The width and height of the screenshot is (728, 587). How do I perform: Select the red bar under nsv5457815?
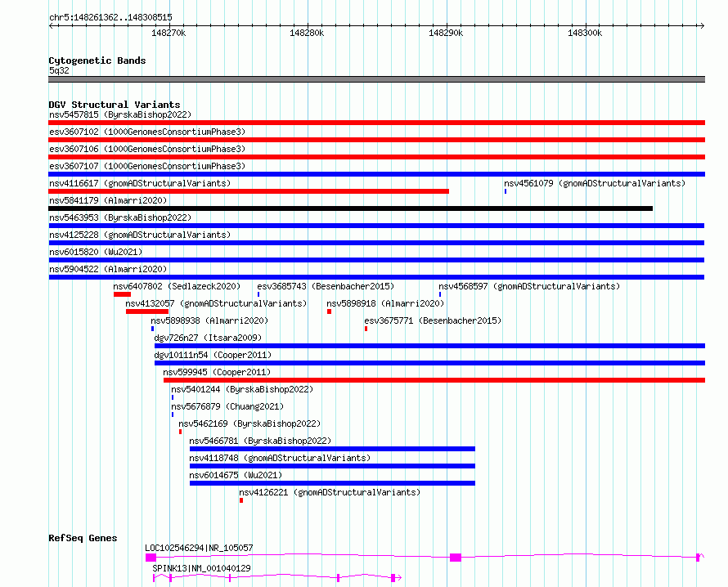click(x=376, y=123)
